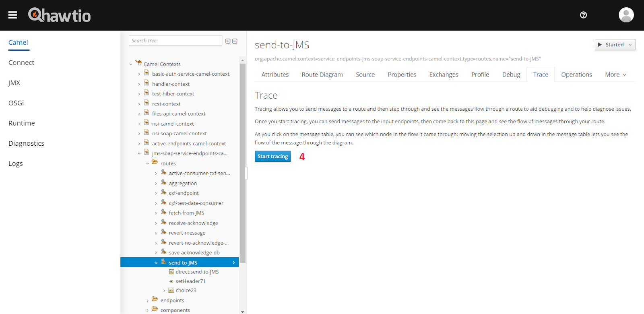Expand the nsi-soap-camel-context node

coord(139,134)
